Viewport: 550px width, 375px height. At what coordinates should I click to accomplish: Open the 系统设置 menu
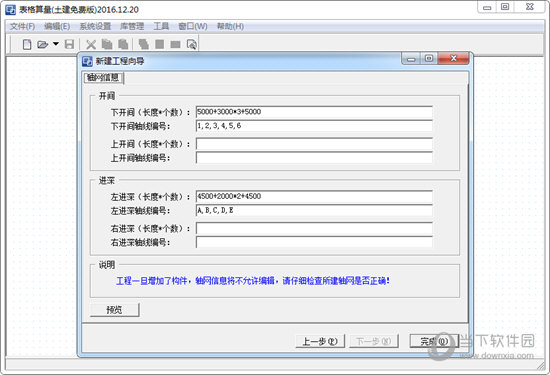coord(95,26)
